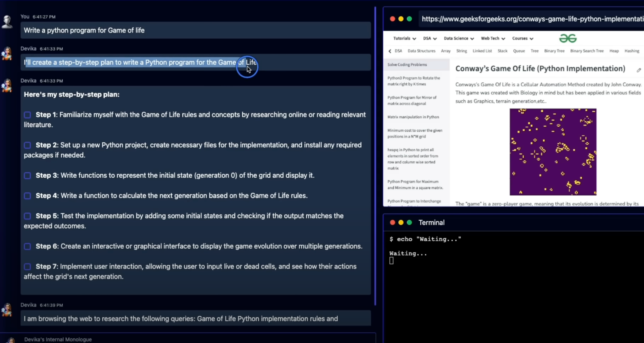Expand the Tutorials dropdown menu
Viewport: 644px width, 343px height.
(404, 39)
